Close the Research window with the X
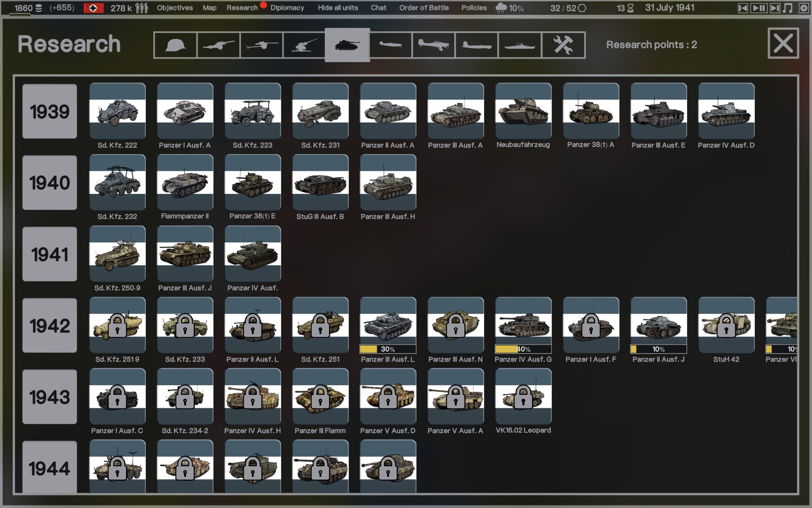The width and height of the screenshot is (812, 508). 783,43
